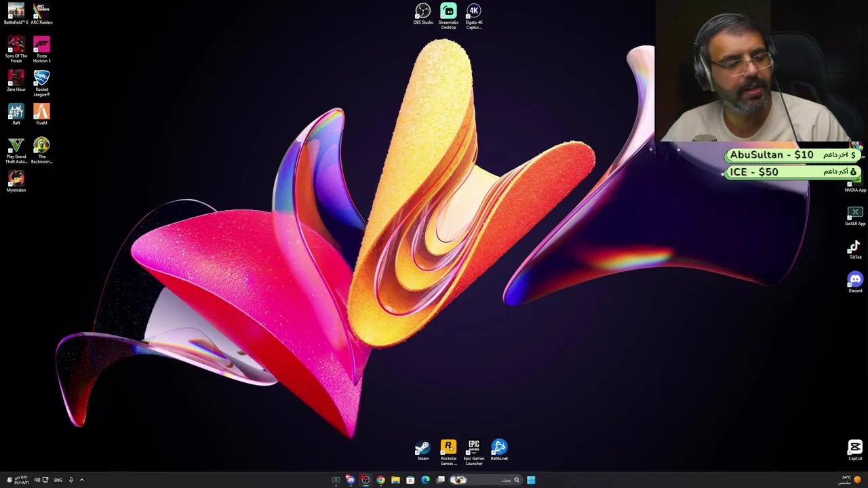Select Sons Of The Forest icon

coord(16,49)
